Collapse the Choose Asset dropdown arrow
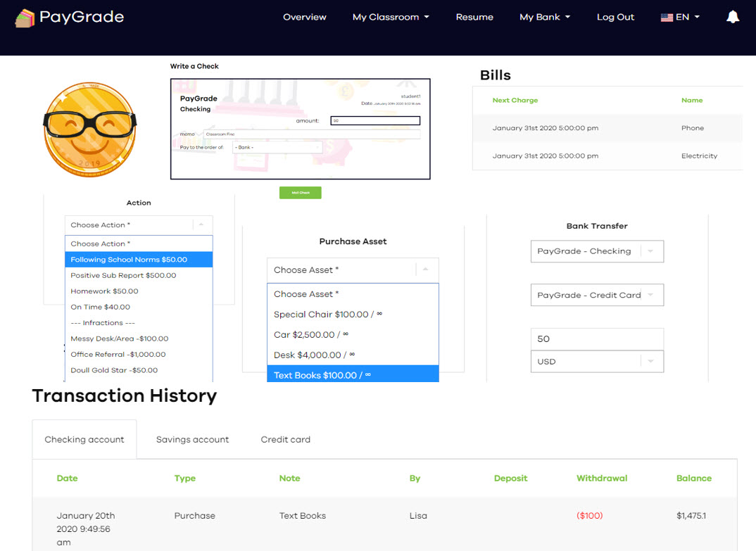The width and height of the screenshot is (756, 551). (426, 270)
